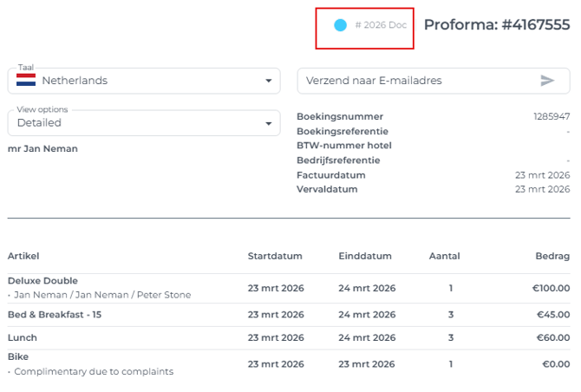Image resolution: width=581 pixels, height=392 pixels.
Task: Click the Einddatum column header
Action: coord(365,256)
